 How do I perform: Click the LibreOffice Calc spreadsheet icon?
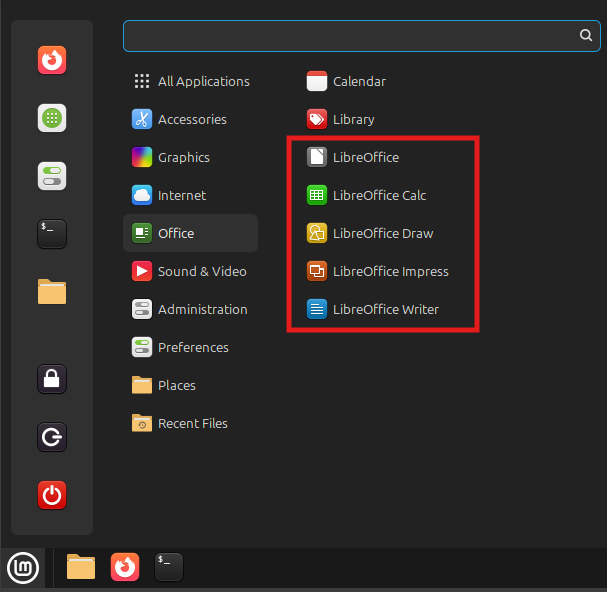[317, 195]
